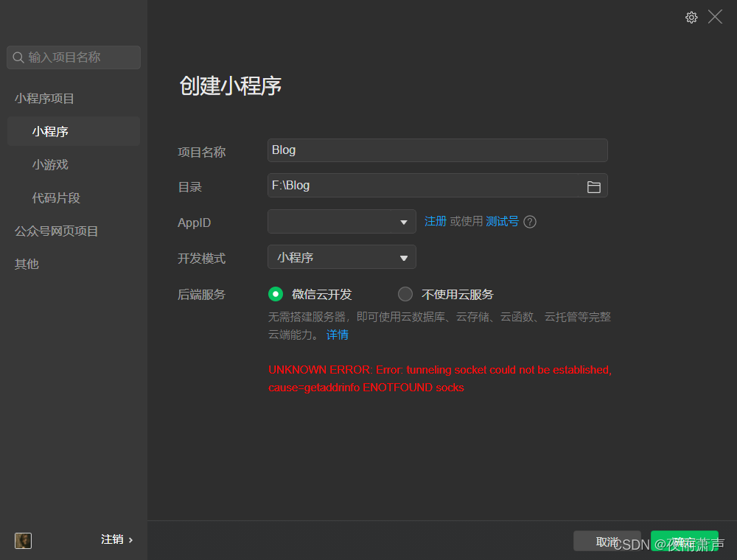Open the 测试号 link
The height and width of the screenshot is (560, 737).
point(502,221)
